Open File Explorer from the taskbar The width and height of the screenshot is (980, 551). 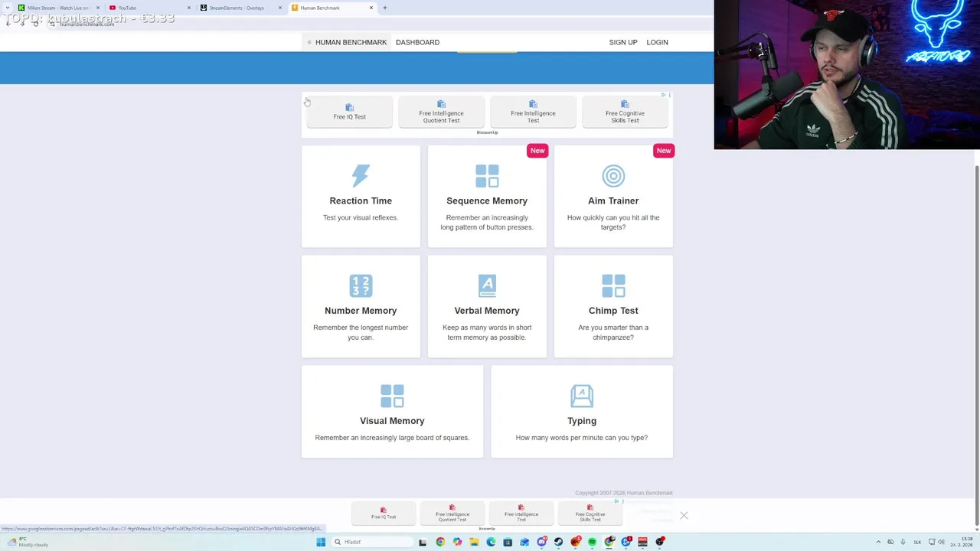pos(474,542)
